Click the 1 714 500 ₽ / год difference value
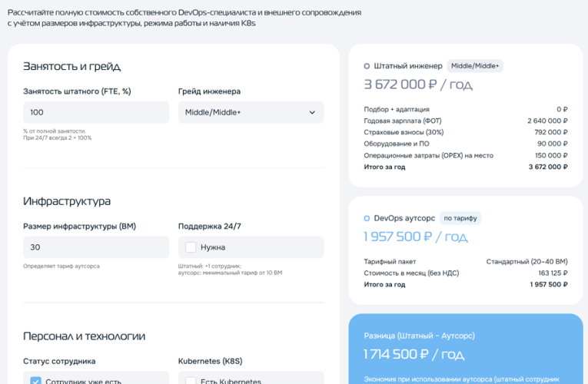Screen dimensions: 588x384 pos(414,354)
